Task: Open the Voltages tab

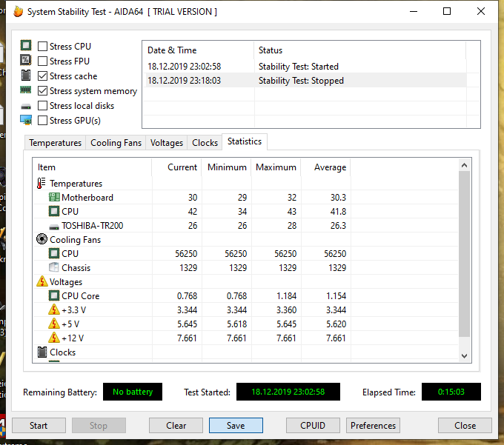Action: [167, 143]
